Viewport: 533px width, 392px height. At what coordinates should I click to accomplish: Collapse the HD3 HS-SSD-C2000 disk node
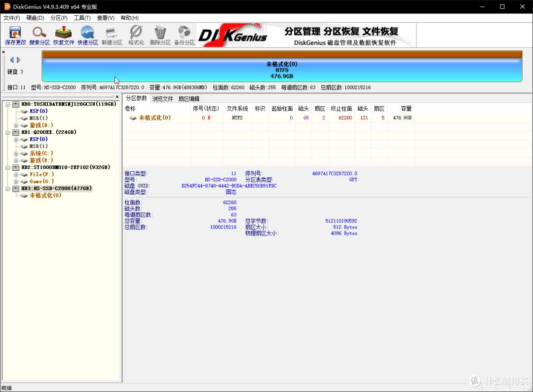point(7,189)
